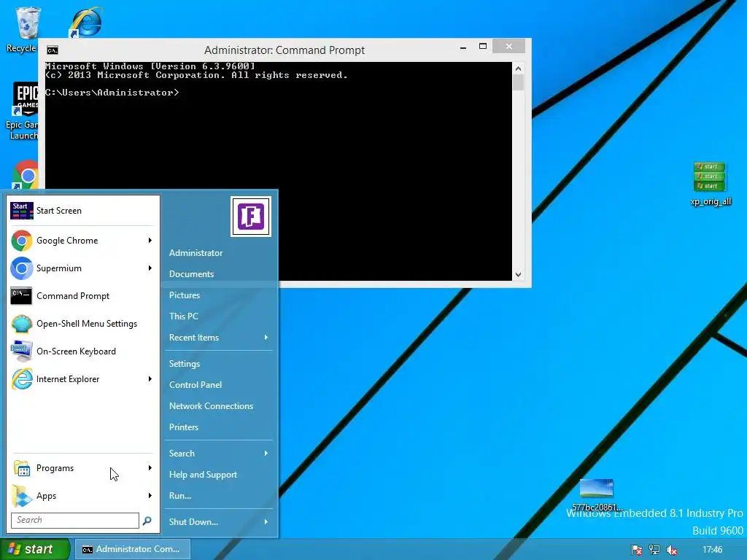The height and width of the screenshot is (560, 747).
Task: Click the taskbar clock showing 17:46
Action: 712,550
